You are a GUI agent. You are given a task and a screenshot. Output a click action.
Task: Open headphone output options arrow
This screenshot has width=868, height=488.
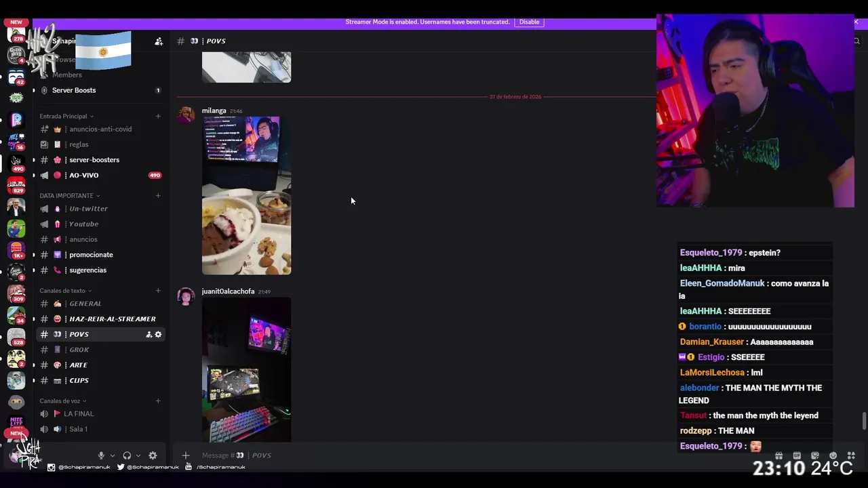pyautogui.click(x=138, y=455)
